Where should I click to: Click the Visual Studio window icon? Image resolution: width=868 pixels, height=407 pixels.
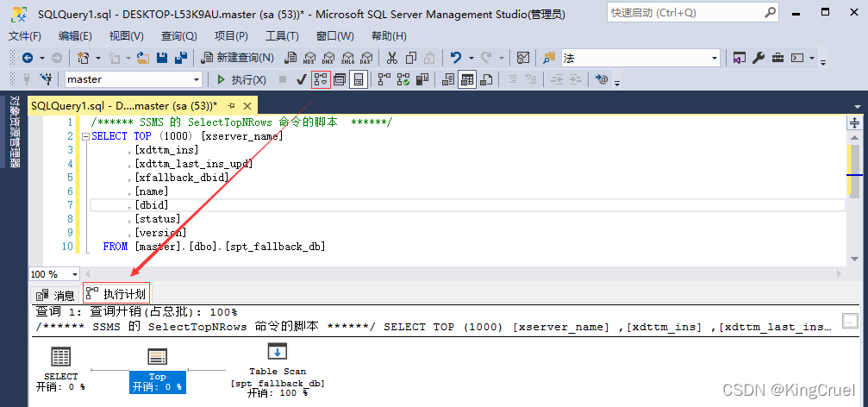tap(738, 58)
